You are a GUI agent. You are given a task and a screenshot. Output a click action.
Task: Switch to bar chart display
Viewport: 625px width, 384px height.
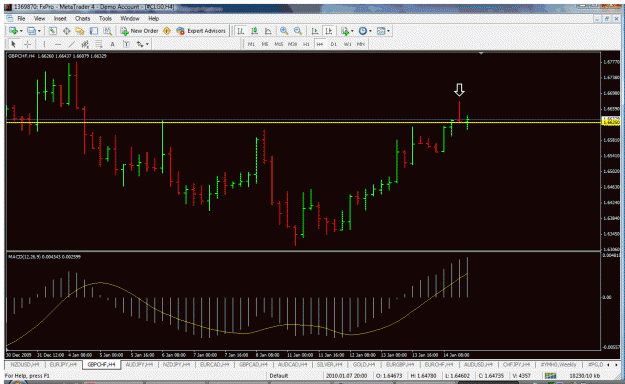(240, 31)
